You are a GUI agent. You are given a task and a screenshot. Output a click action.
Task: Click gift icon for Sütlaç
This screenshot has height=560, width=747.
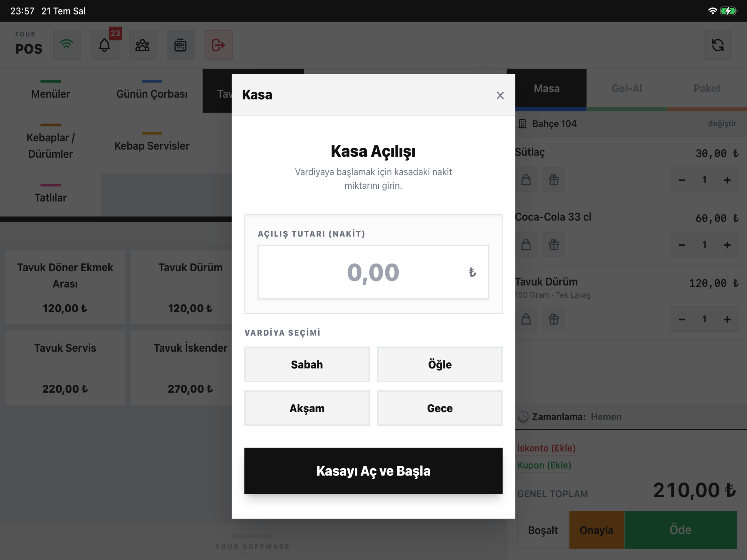pos(554,180)
